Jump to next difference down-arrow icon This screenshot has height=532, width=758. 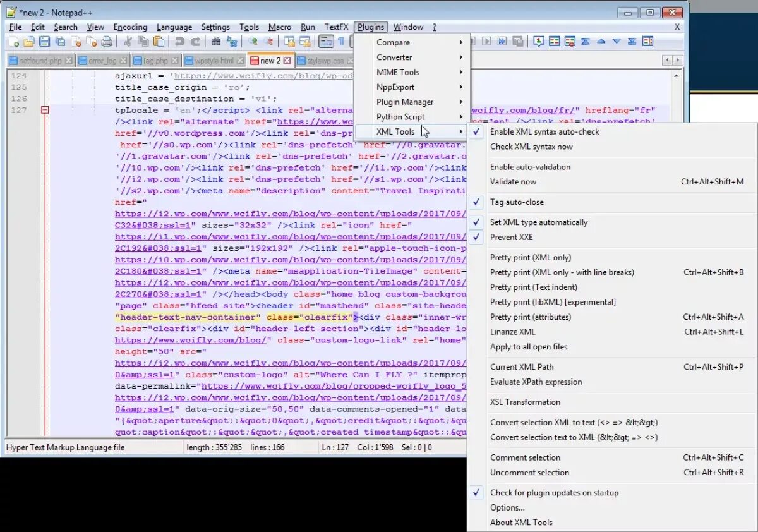[x=616, y=42]
